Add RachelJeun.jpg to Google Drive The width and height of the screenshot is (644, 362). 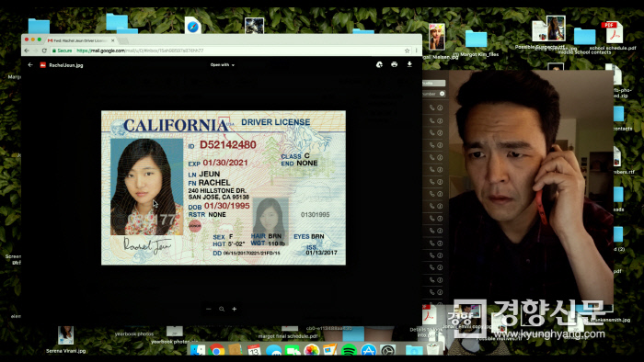point(379,64)
